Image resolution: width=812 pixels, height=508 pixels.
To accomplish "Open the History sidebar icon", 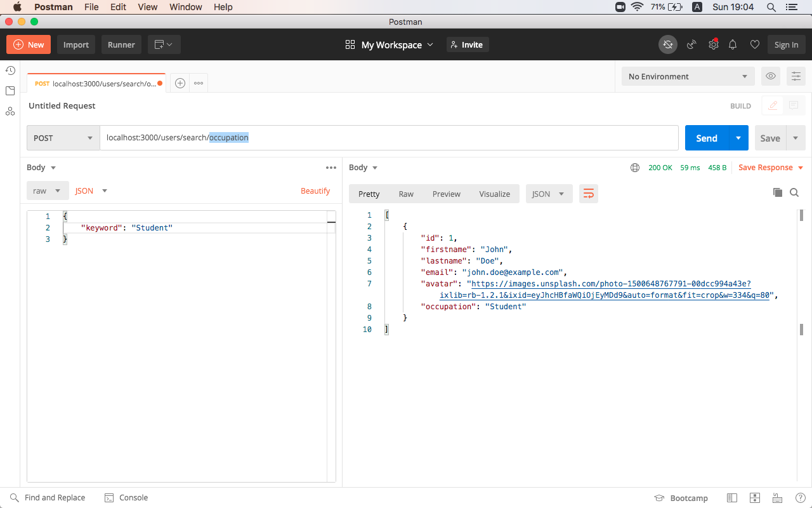I will [10, 70].
